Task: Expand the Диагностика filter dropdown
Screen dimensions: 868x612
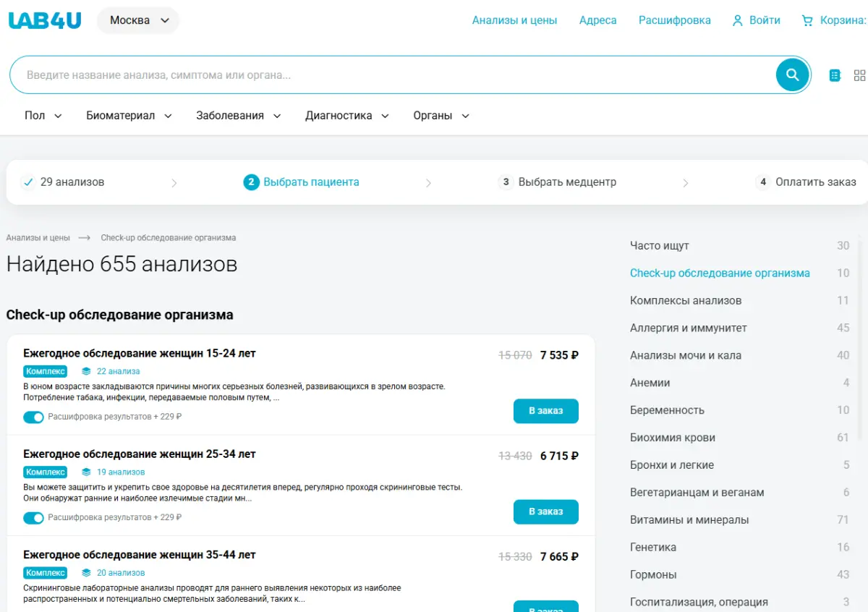Action: tap(347, 116)
